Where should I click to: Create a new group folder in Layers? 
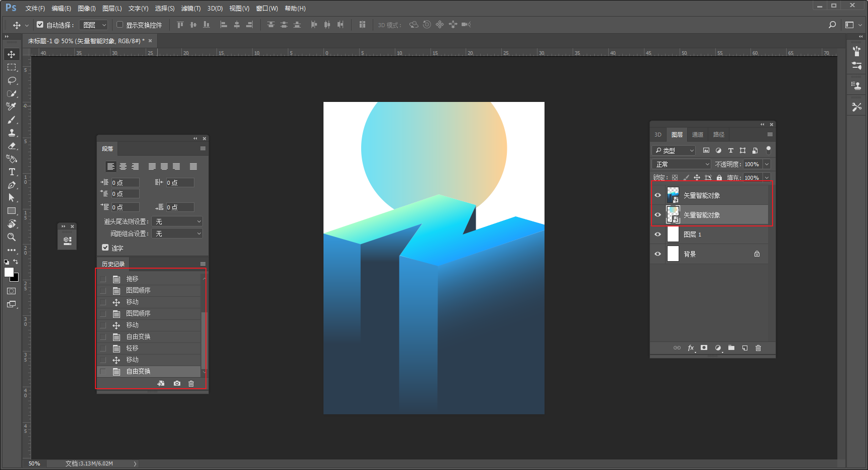[731, 348]
